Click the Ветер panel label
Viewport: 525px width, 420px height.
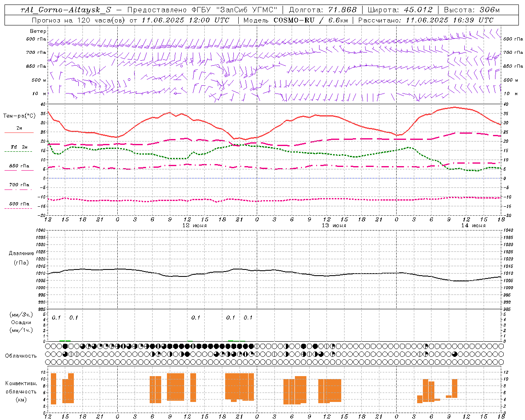click(38, 31)
